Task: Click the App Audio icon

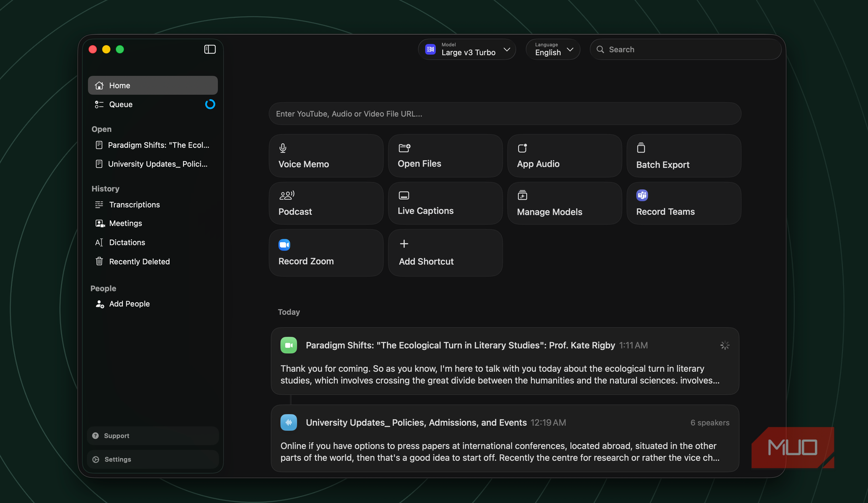Action: (x=522, y=148)
